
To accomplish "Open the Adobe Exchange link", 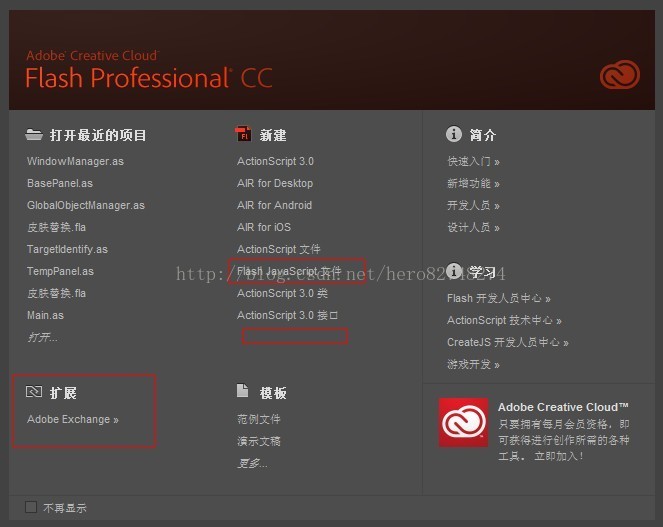I will [73, 419].
